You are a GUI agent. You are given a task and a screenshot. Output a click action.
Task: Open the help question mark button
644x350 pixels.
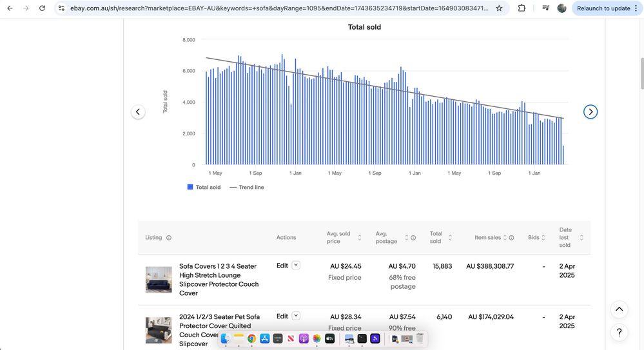(619, 333)
